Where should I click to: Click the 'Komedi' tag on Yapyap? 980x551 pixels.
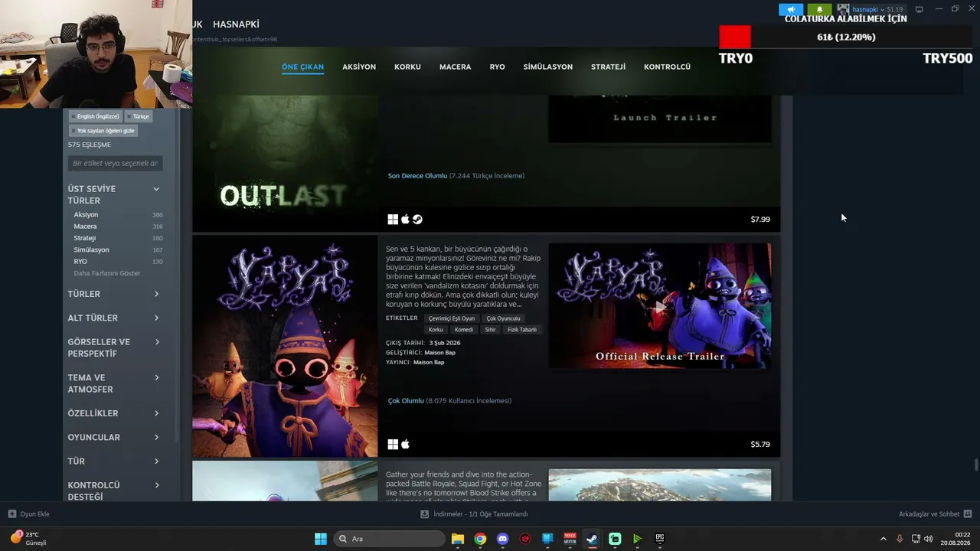click(464, 330)
